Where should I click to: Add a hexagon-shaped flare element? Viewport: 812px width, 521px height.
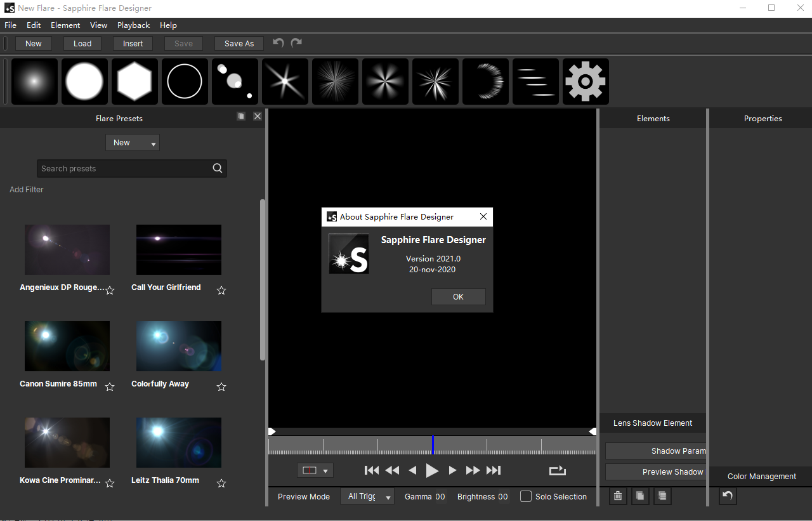click(134, 82)
